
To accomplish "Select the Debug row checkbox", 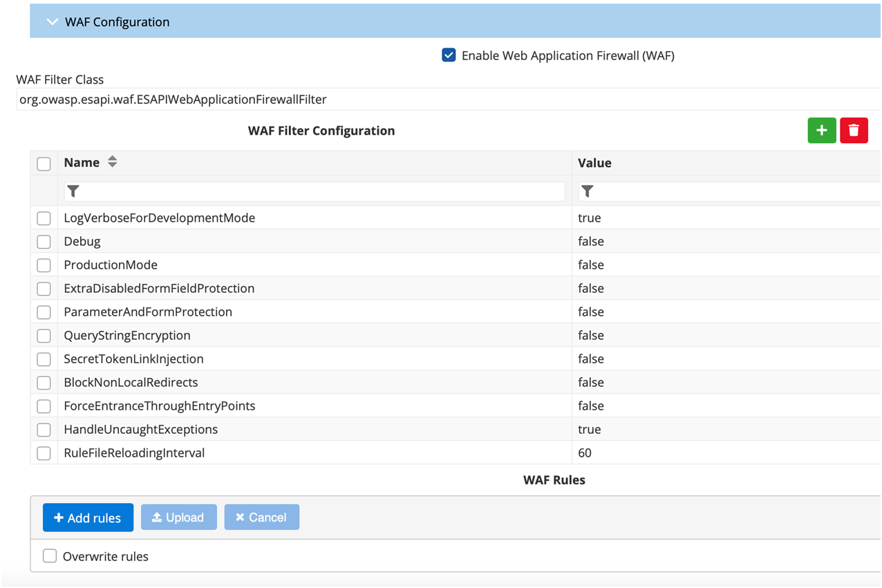I will [44, 241].
